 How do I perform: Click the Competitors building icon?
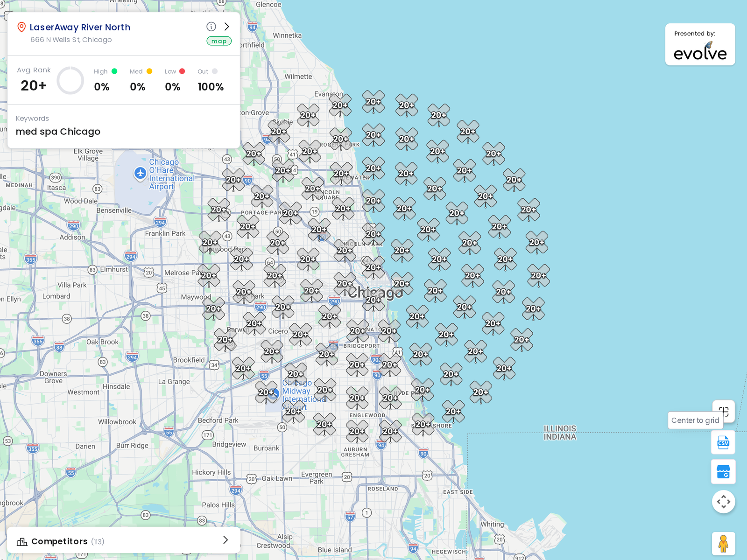(22, 541)
